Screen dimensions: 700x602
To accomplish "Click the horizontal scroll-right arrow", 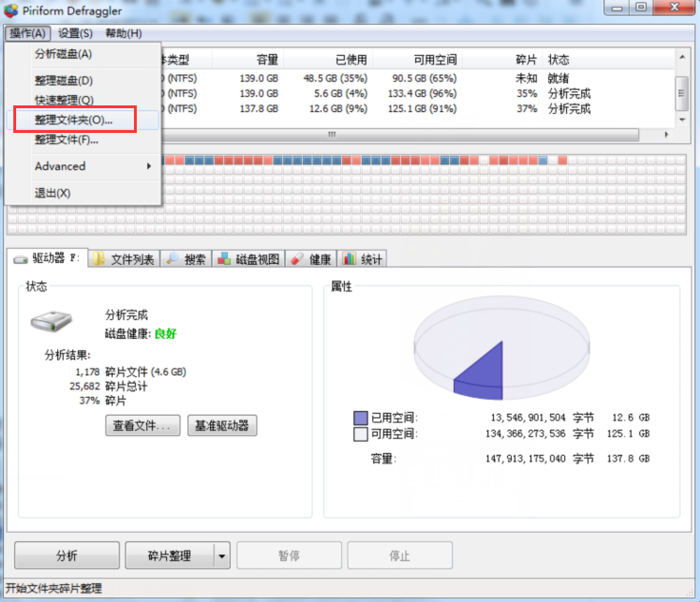I will [666, 135].
